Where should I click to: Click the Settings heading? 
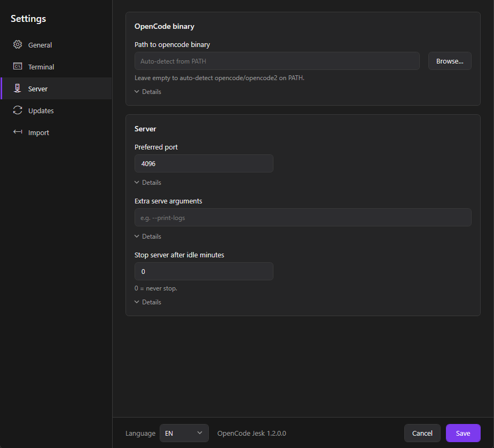click(x=28, y=19)
